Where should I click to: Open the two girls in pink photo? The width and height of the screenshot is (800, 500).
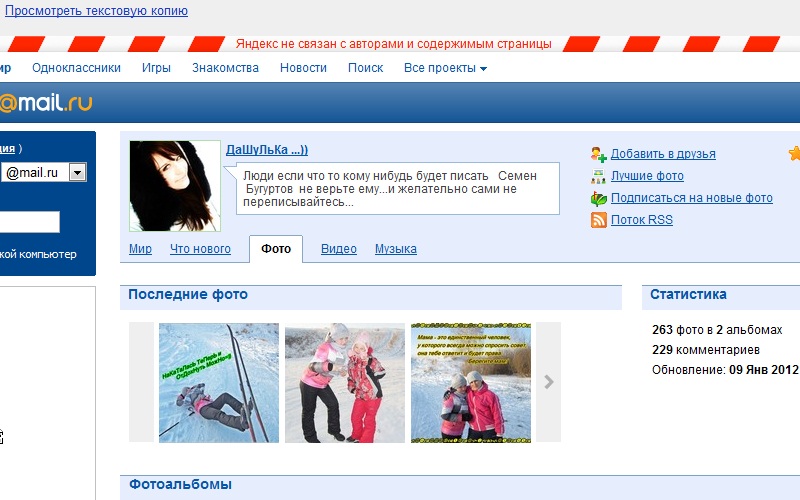point(345,383)
